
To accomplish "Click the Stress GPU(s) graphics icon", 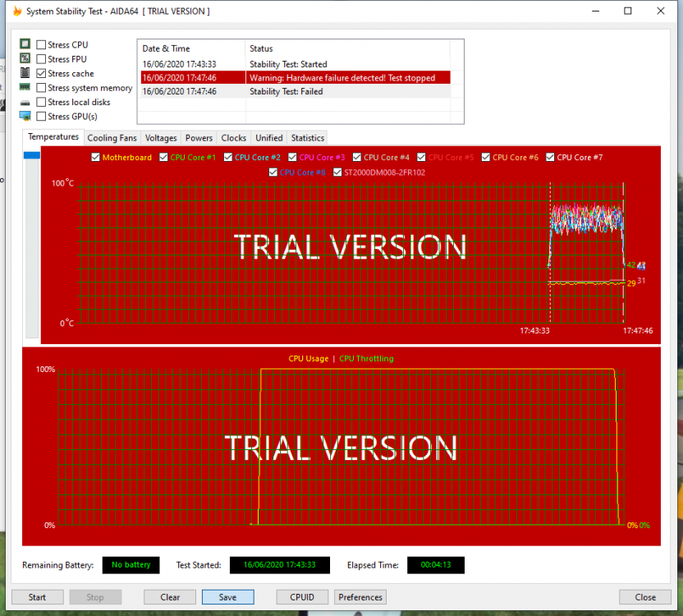I will (25, 115).
